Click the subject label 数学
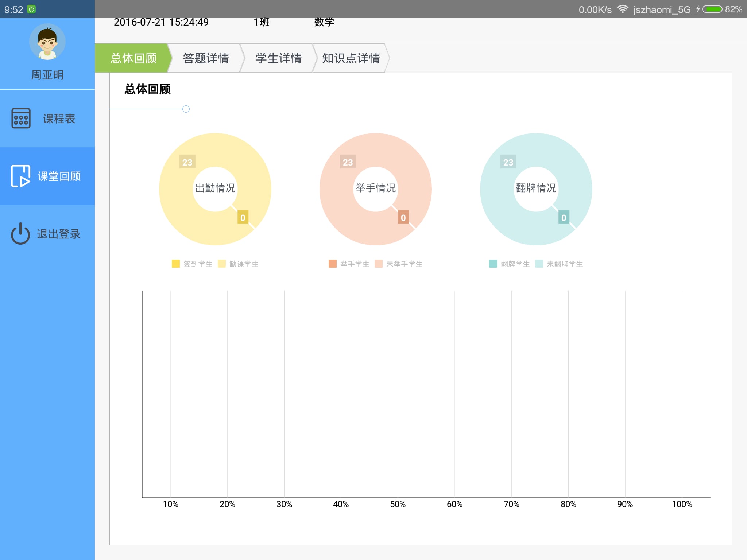 (324, 22)
